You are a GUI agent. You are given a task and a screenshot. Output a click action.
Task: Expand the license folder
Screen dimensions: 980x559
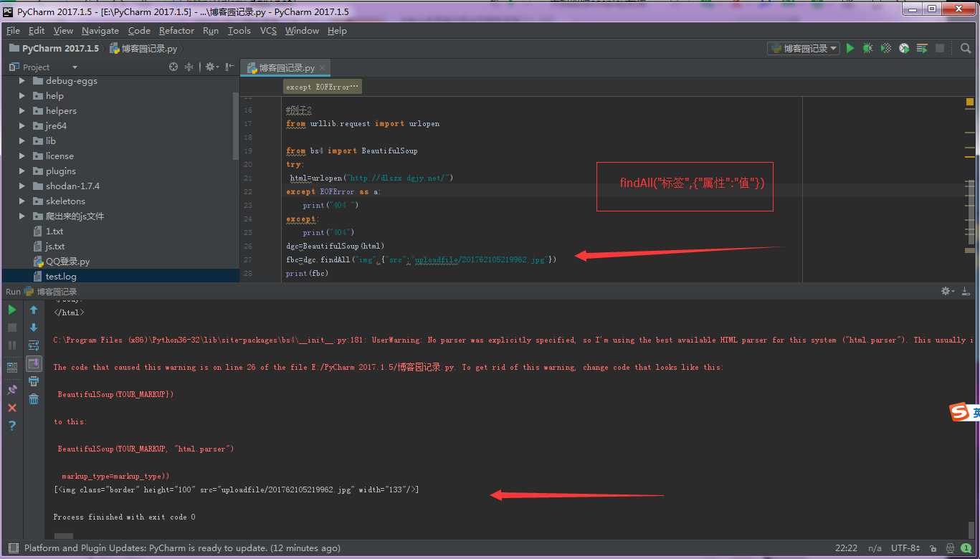(x=22, y=156)
